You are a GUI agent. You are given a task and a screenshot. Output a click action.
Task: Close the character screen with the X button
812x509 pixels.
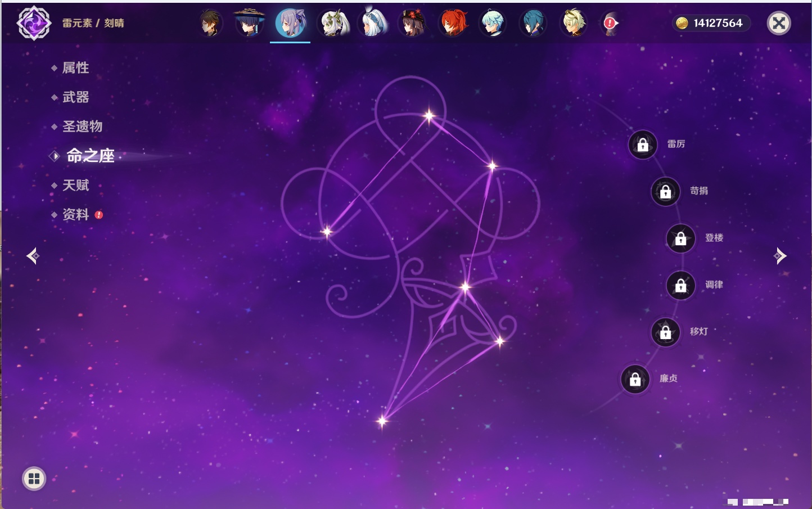[x=779, y=23]
